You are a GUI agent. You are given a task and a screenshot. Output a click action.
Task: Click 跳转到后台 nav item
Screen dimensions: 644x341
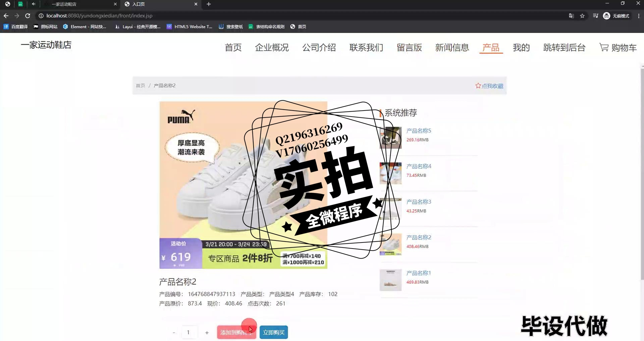click(x=564, y=48)
